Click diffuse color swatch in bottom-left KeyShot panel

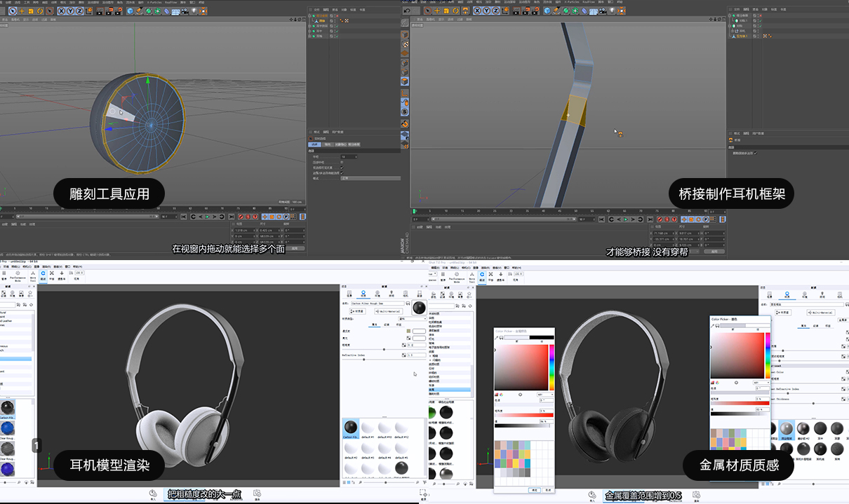[419, 331]
